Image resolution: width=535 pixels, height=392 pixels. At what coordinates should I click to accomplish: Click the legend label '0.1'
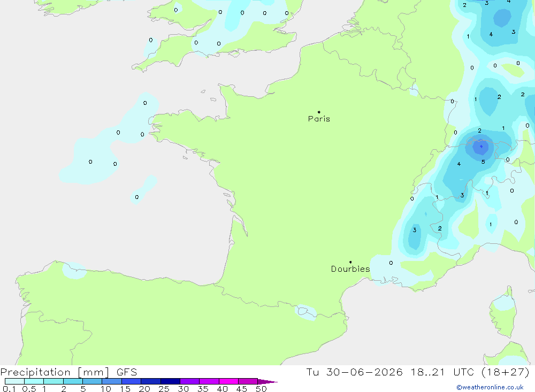pyautogui.click(x=9, y=389)
